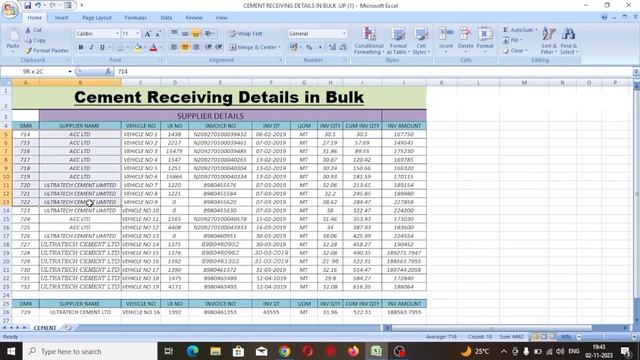Open Microsoft Edge from the taskbar
640x360 pixels.
pos(192,351)
